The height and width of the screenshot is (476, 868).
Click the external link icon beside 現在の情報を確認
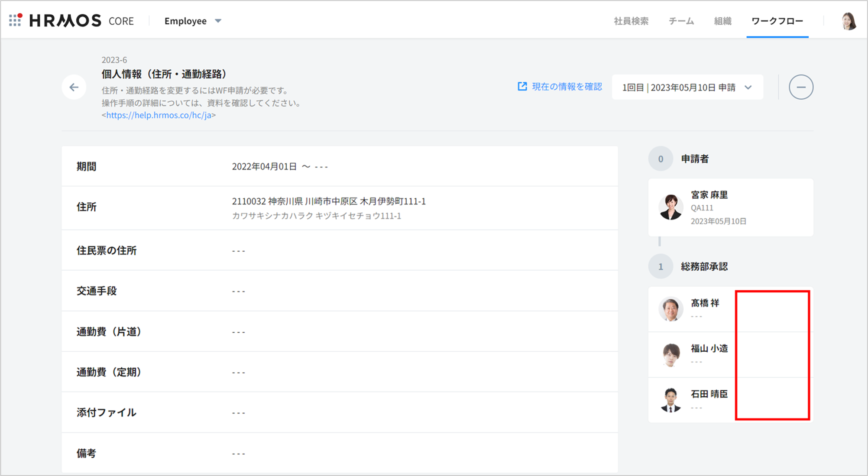coord(522,87)
